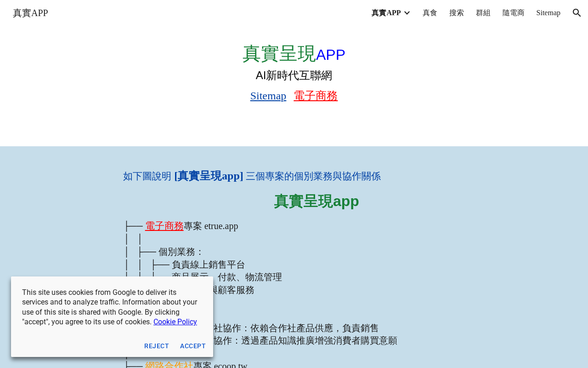Open Sitemap from the top navigation bar
This screenshot has height=368, width=588.
pyautogui.click(x=548, y=13)
